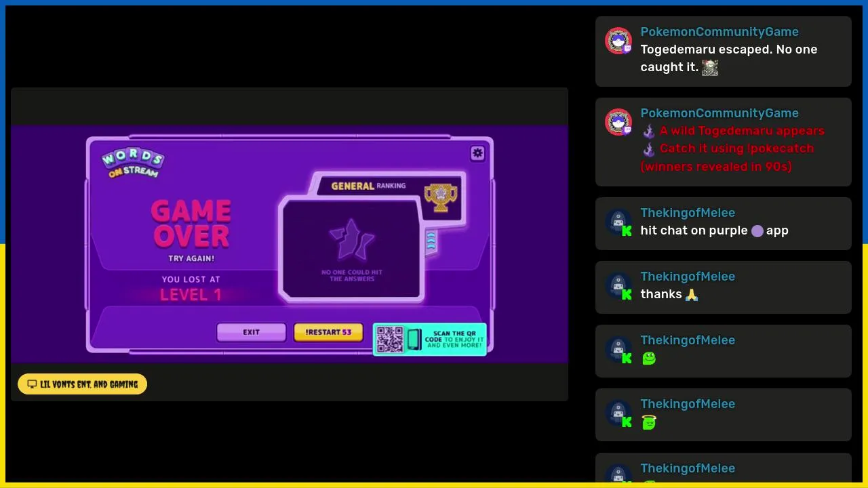
Task: Click PokemonCommunityGame avatar on escaped message
Action: 618,41
